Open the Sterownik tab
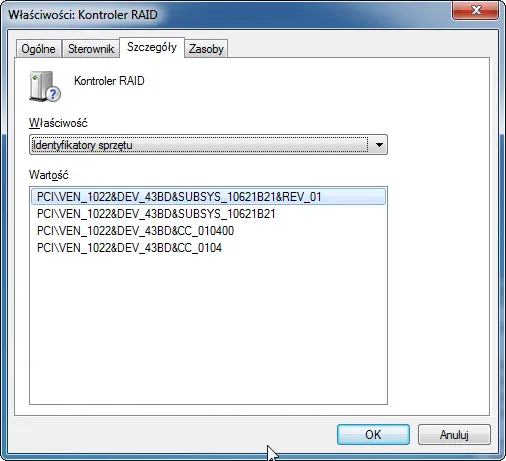The width and height of the screenshot is (506, 461). pos(91,49)
